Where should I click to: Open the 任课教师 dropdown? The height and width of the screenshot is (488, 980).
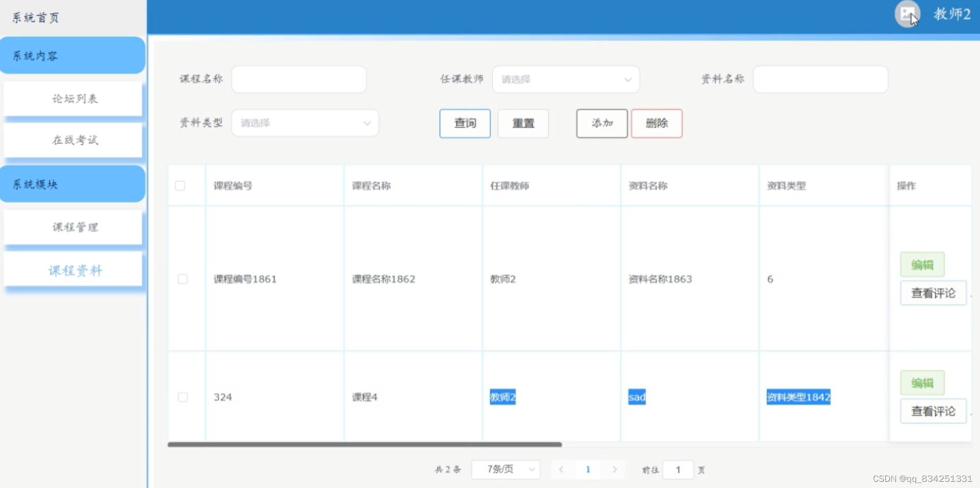566,79
